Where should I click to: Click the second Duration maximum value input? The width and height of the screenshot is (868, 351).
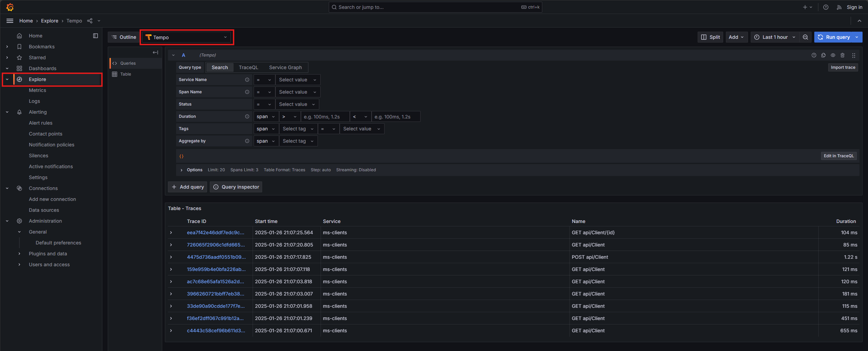[396, 116]
